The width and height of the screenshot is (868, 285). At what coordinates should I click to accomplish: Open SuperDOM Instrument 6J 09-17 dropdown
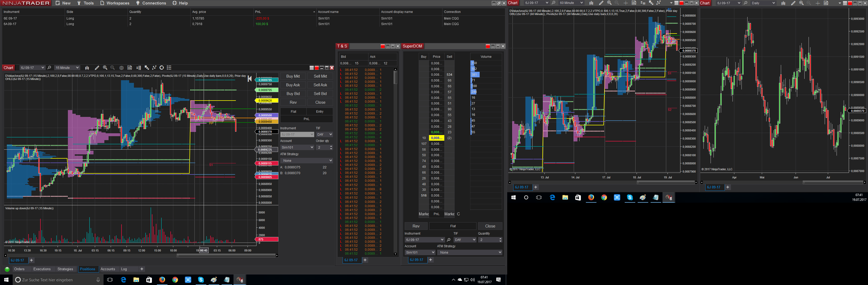tap(424, 240)
